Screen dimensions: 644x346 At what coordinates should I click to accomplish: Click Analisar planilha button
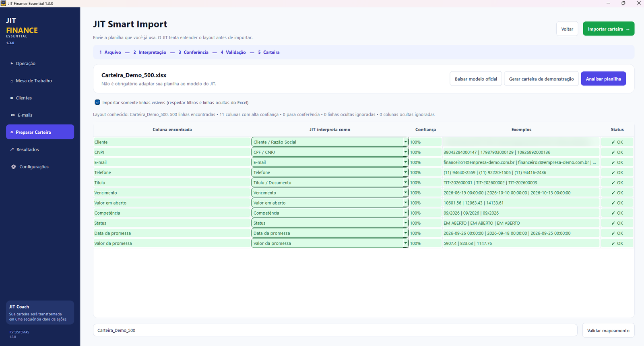tap(603, 79)
